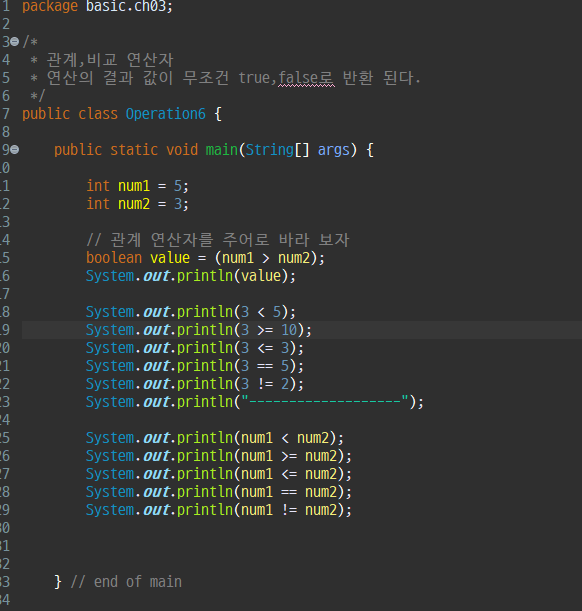Image resolution: width=582 pixels, height=611 pixels.
Task: Click the 'String' parameter type
Action: tap(269, 150)
